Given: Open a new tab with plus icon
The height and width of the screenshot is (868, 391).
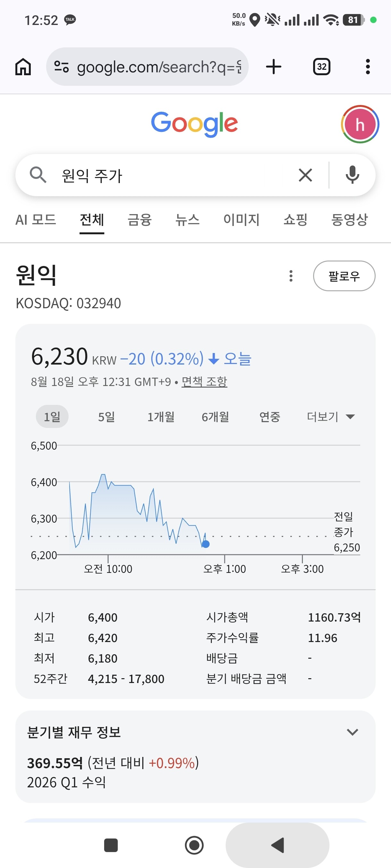Looking at the screenshot, I should (274, 67).
